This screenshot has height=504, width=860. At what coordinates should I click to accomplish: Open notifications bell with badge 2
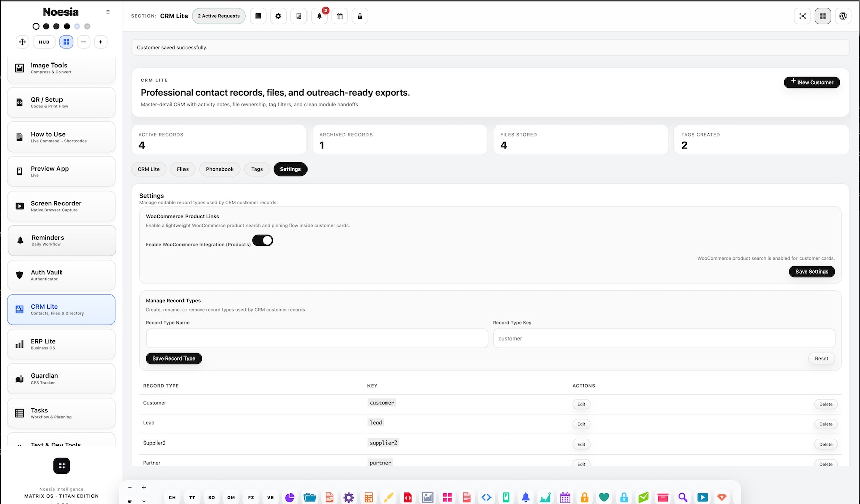(319, 16)
